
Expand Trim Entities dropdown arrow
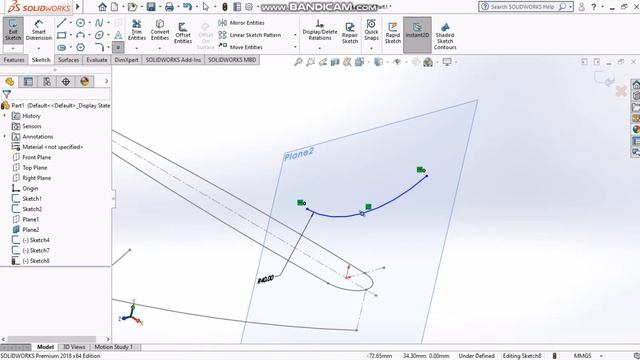[137, 48]
